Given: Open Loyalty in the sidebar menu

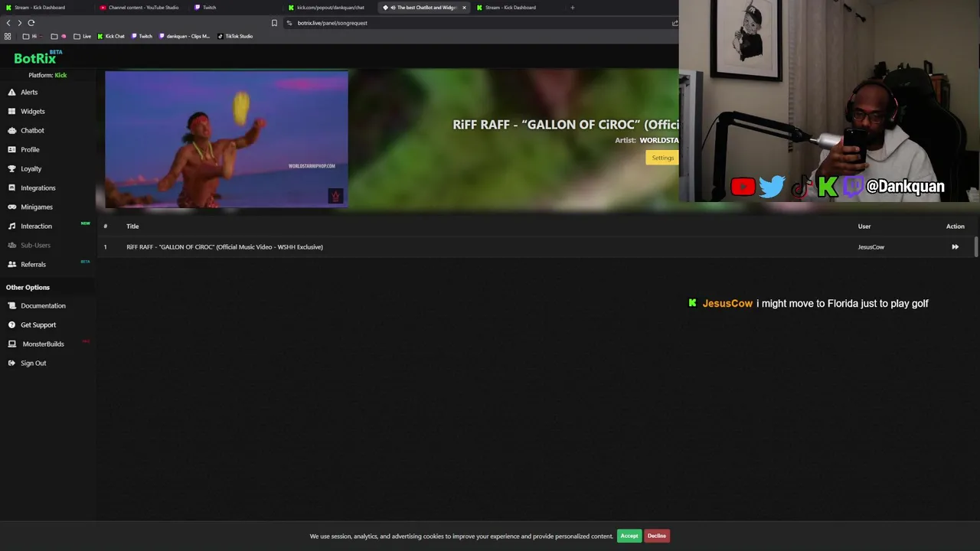Looking at the screenshot, I should tap(31, 168).
